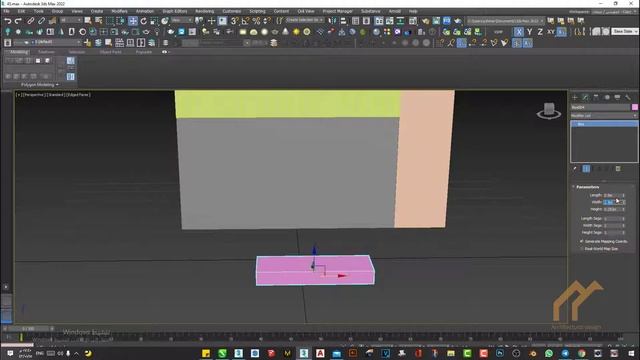The width and height of the screenshot is (640, 360).
Task: Open the Hierarchy tab in command panel
Action: coord(596,97)
